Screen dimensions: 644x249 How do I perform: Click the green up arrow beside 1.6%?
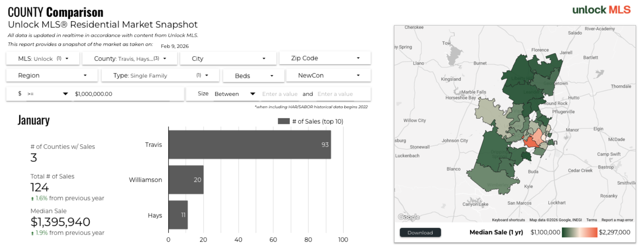coord(32,199)
